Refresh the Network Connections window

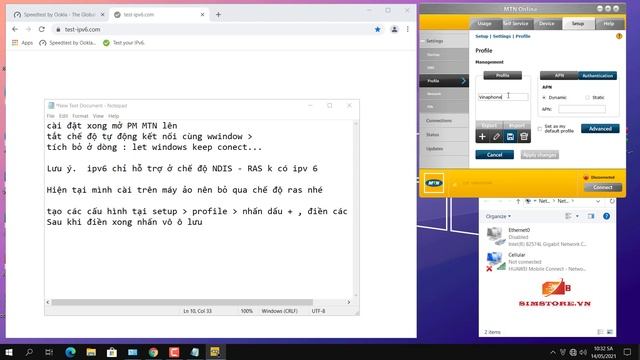click(x=612, y=201)
